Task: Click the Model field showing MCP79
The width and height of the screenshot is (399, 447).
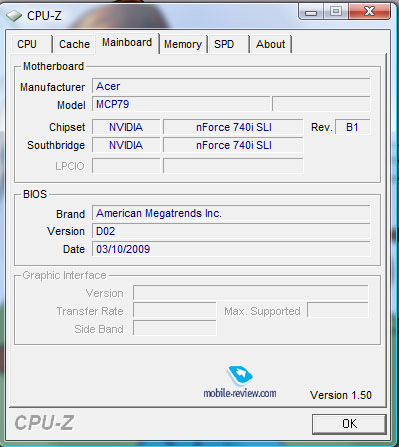Action: click(181, 104)
